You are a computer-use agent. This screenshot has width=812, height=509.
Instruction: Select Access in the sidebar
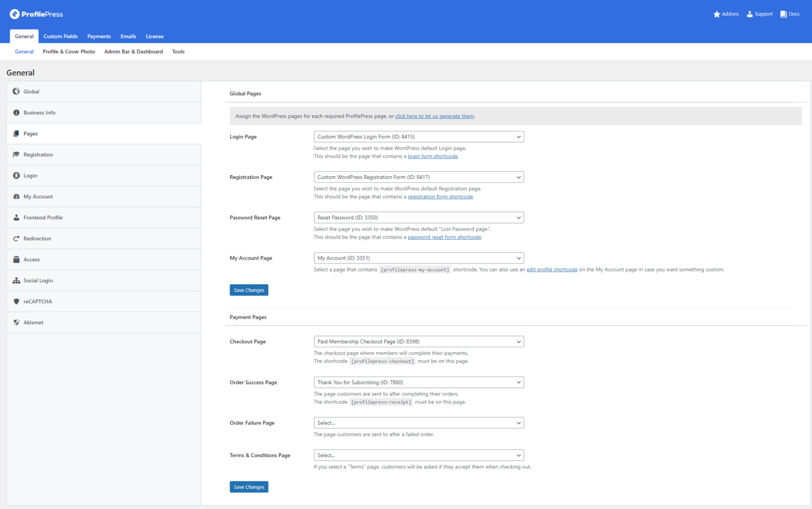click(x=104, y=260)
